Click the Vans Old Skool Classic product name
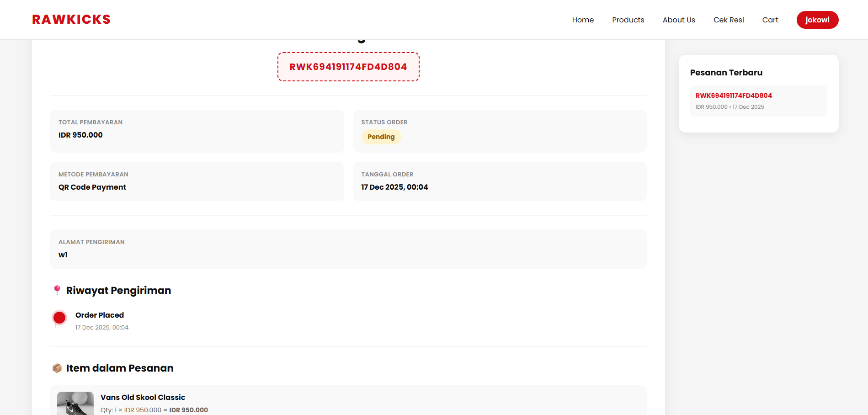This screenshot has width=868, height=415. click(x=143, y=397)
